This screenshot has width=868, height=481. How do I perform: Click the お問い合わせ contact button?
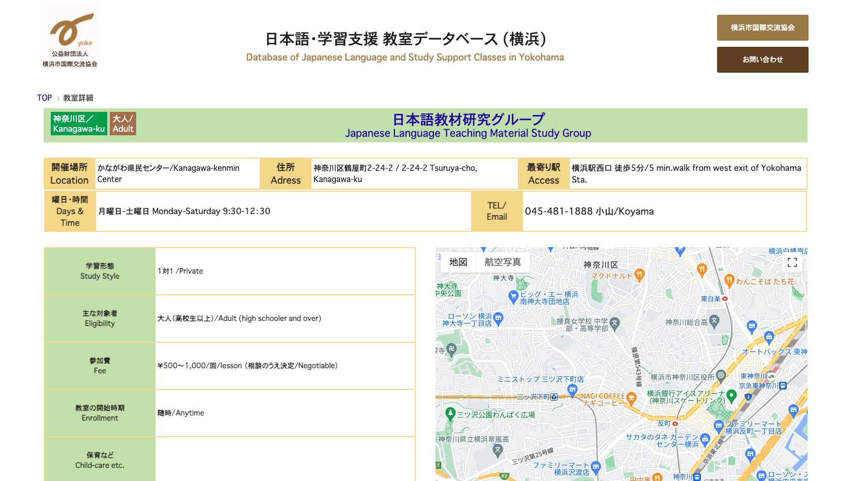(x=762, y=59)
